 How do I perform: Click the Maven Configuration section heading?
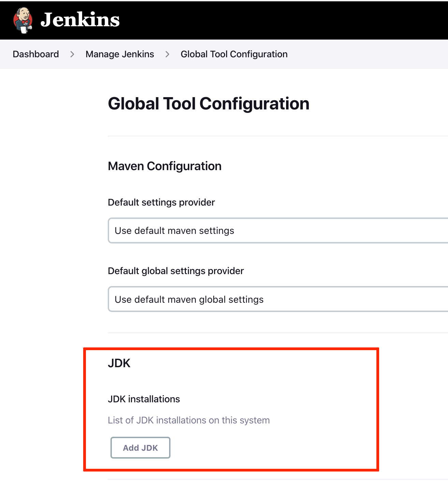(x=165, y=166)
